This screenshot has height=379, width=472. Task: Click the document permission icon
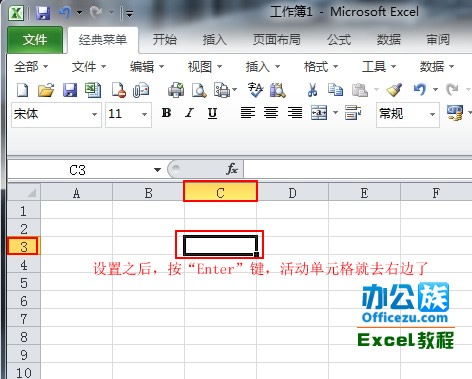tap(119, 90)
